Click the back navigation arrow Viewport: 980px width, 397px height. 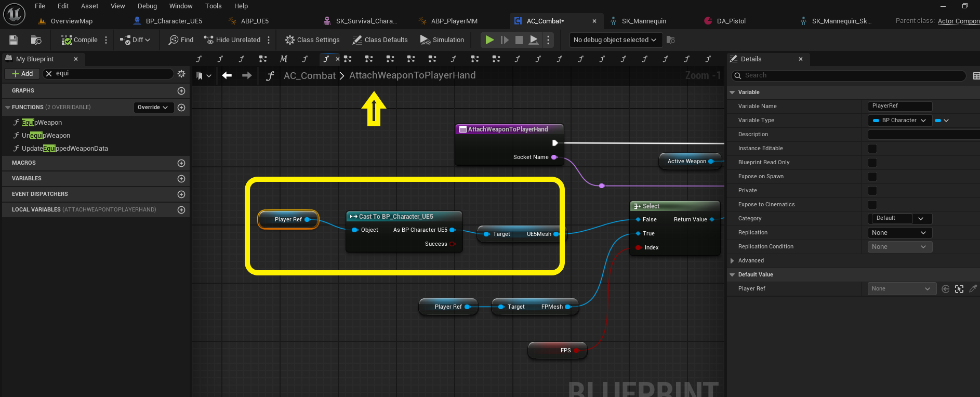pos(227,75)
